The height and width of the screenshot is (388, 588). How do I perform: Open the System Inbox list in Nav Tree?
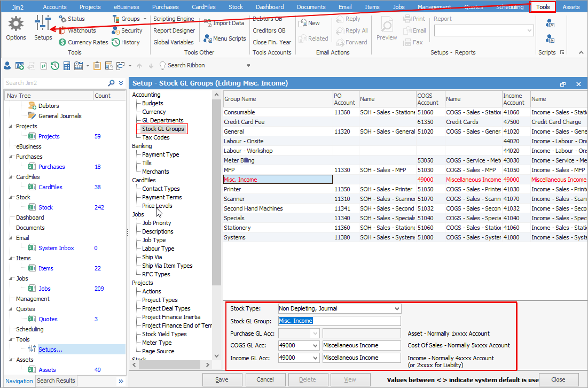[x=56, y=248]
